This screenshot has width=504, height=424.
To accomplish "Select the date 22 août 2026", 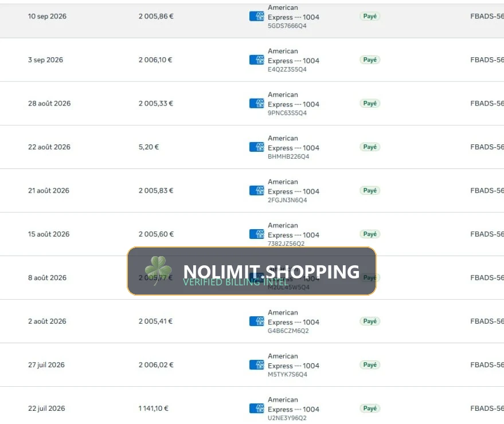I will (x=49, y=147).
